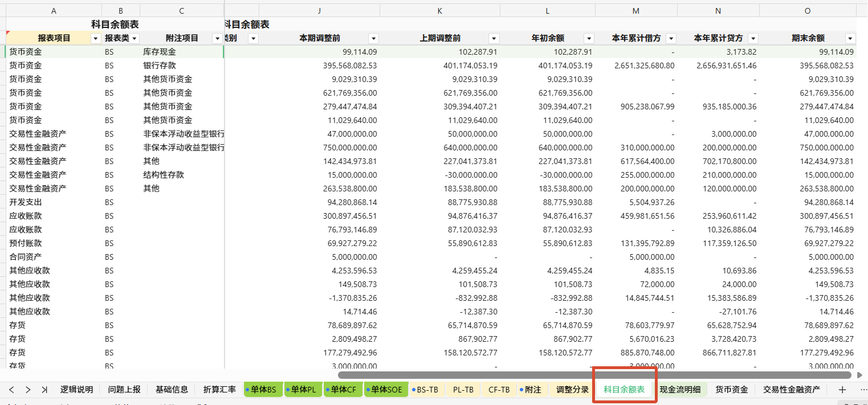The image size is (868, 405).
Task: Select the 科目余额表 sheet tab
Action: [x=624, y=390]
